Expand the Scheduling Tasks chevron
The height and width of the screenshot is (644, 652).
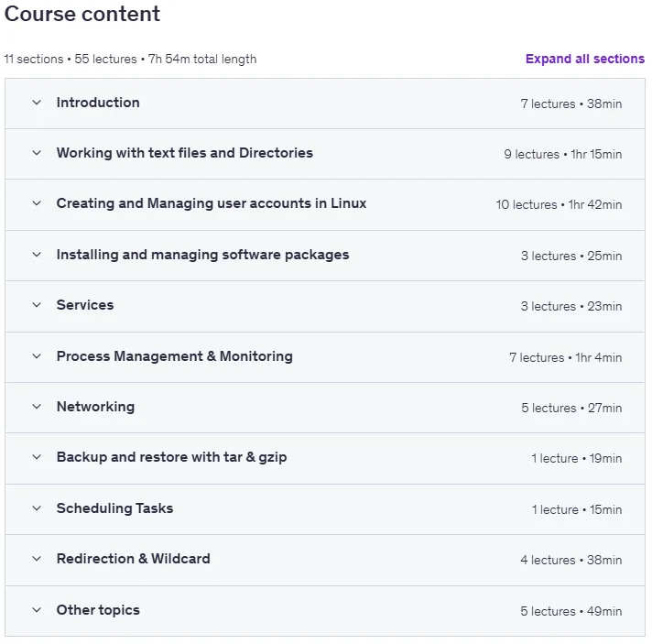tap(37, 508)
